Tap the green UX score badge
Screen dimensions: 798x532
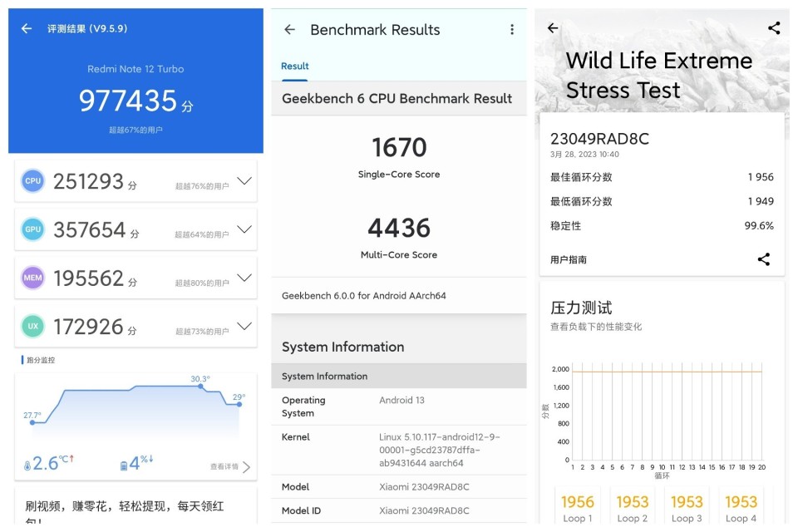click(32, 326)
